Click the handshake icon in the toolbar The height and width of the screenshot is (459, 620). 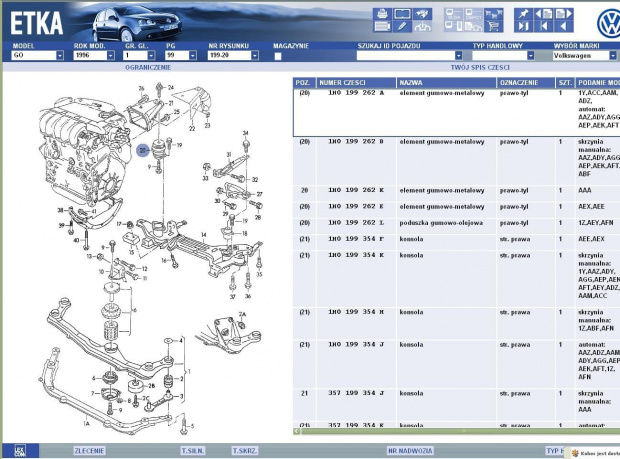422,15
